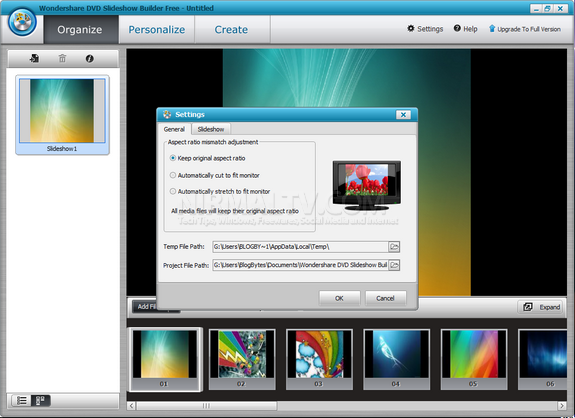Viewport: 575px width, 418px height.
Task: Switch to the Organize tab
Action: [80, 29]
